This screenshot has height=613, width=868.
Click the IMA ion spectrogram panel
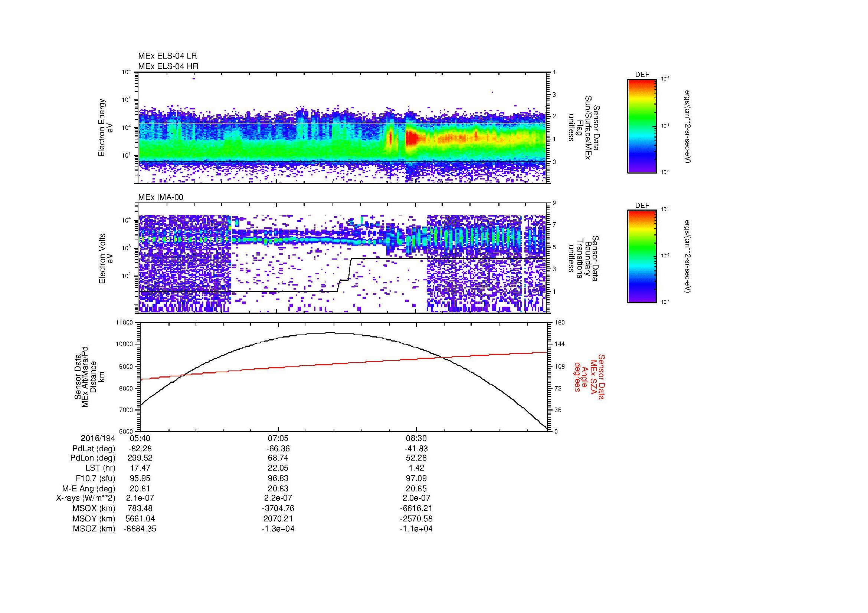[342, 258]
